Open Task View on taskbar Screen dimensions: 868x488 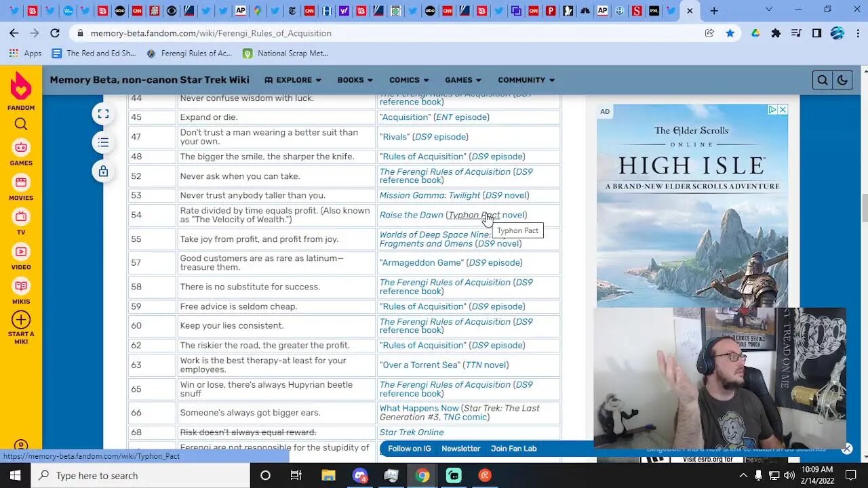(x=296, y=475)
